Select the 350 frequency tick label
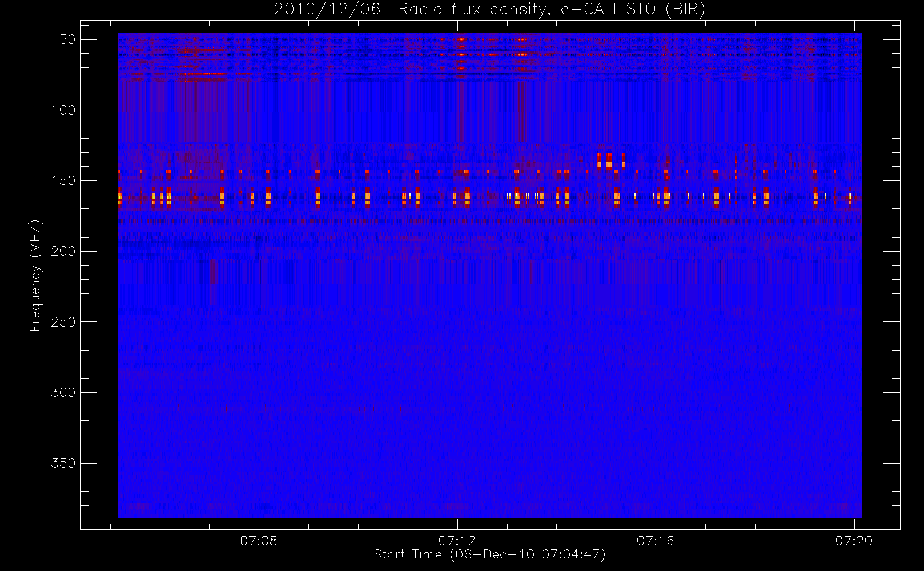924x571 pixels. pyautogui.click(x=63, y=463)
